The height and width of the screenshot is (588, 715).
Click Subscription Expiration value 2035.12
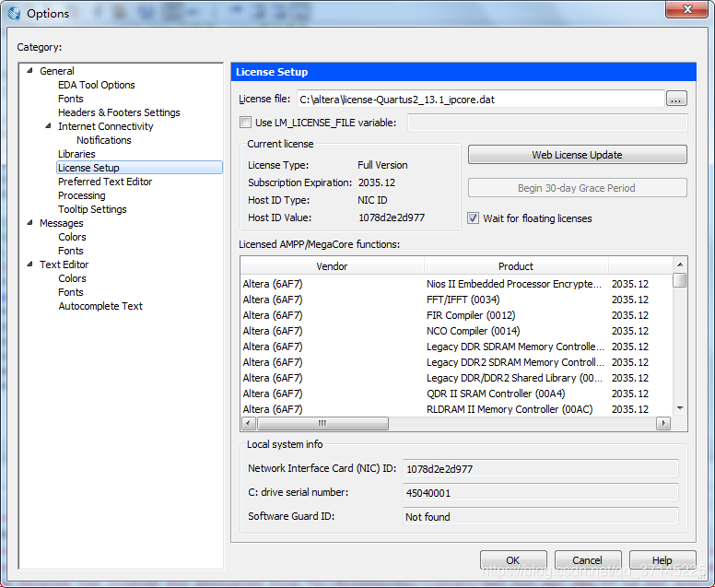tap(377, 182)
